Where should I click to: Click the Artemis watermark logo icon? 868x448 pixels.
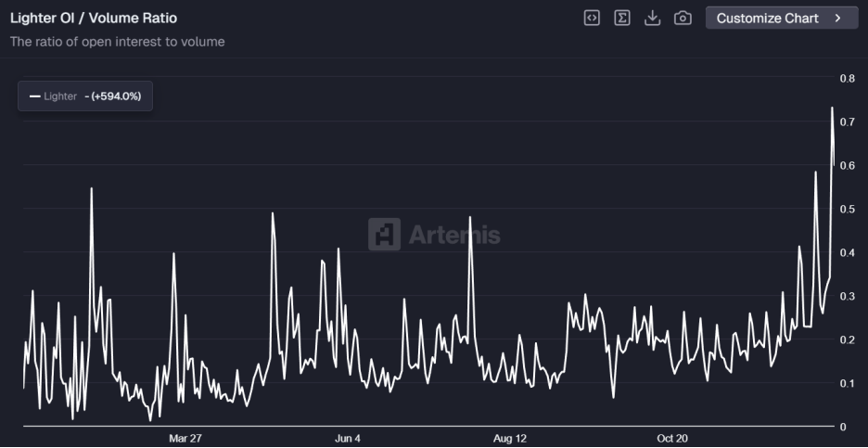tap(384, 235)
